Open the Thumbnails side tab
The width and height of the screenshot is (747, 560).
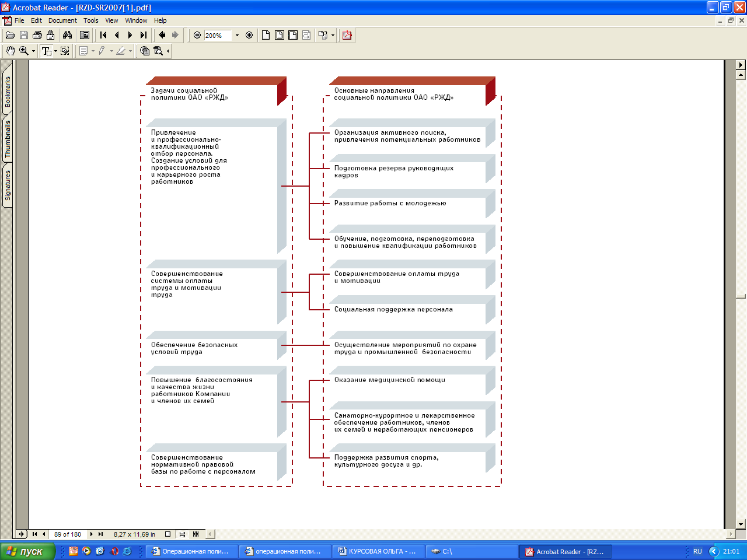click(x=8, y=139)
